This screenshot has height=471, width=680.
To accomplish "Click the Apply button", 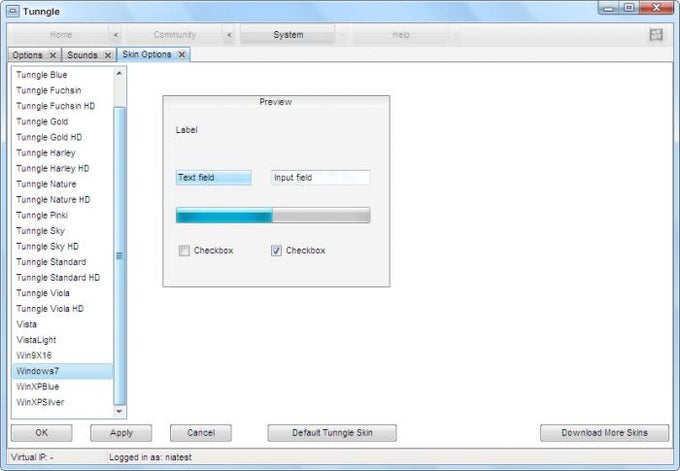I will point(121,433).
